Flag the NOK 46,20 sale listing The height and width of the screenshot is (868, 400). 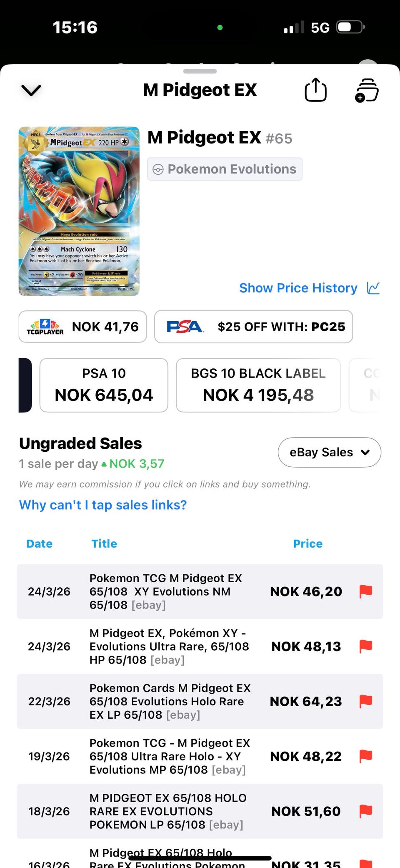[x=365, y=591]
